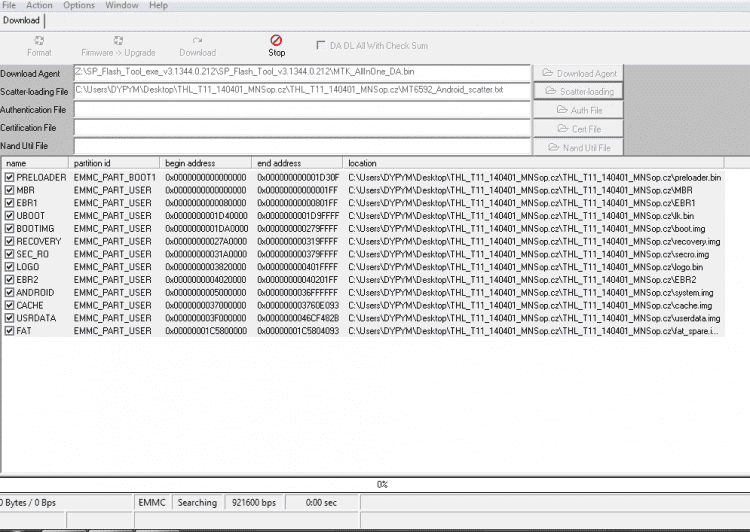The width and height of the screenshot is (750, 532).
Task: Uncheck the USRDATA partition checkbox
Action: click(9, 318)
